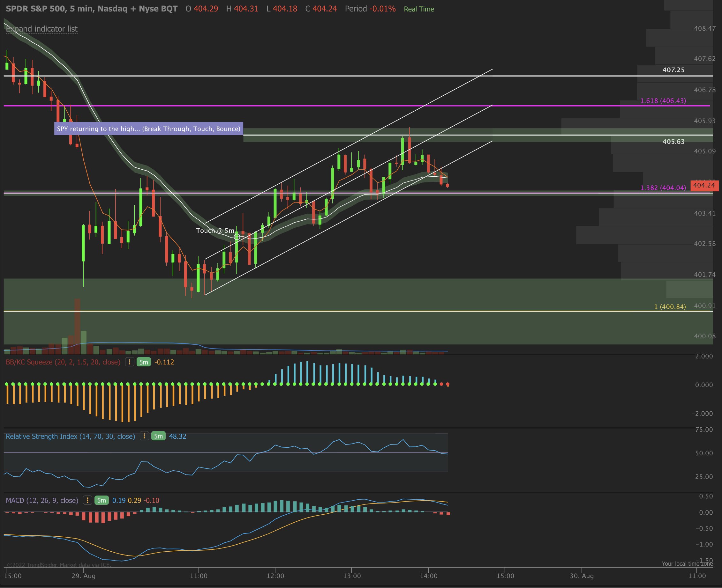Click the red 404.24 current price tag
This screenshot has height=588, width=722.
point(704,185)
